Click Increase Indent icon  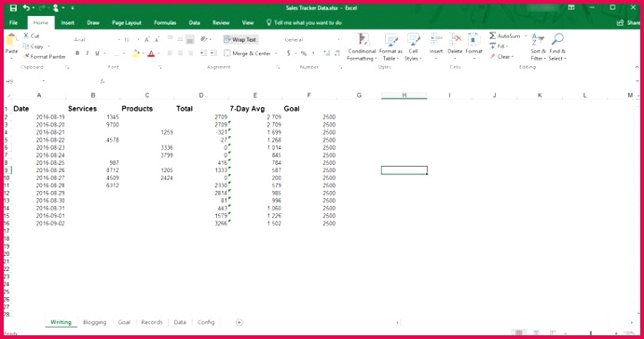[x=213, y=53]
